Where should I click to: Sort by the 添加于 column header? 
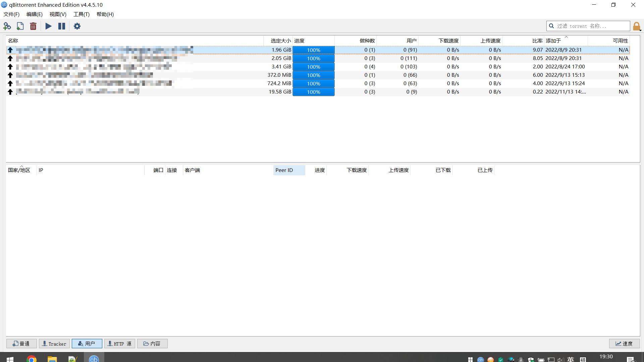[553, 41]
